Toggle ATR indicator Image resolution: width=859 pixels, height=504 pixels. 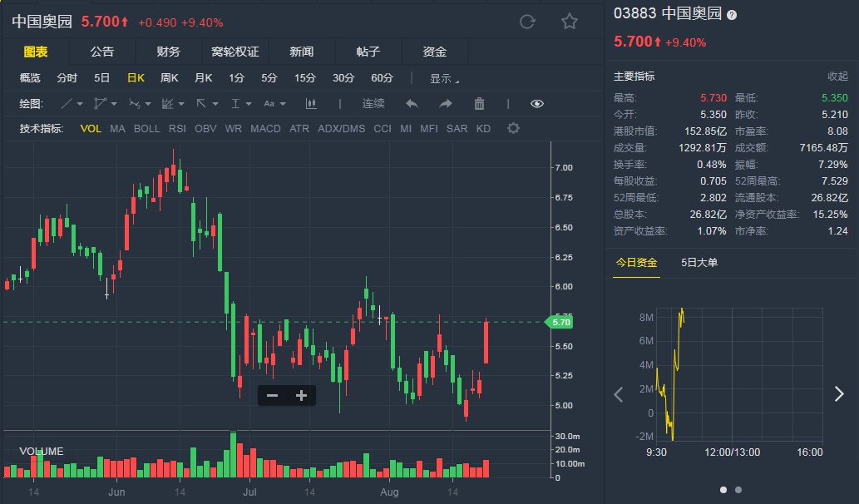[x=299, y=129]
